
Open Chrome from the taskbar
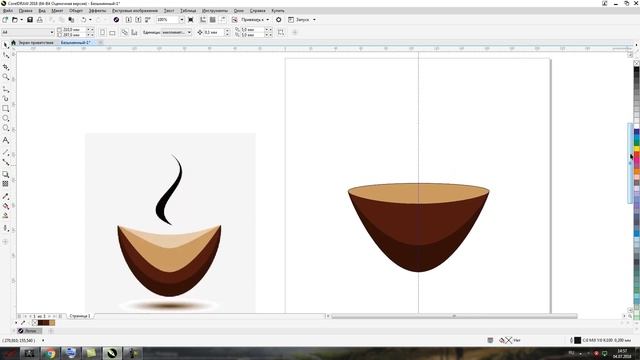coord(50,353)
